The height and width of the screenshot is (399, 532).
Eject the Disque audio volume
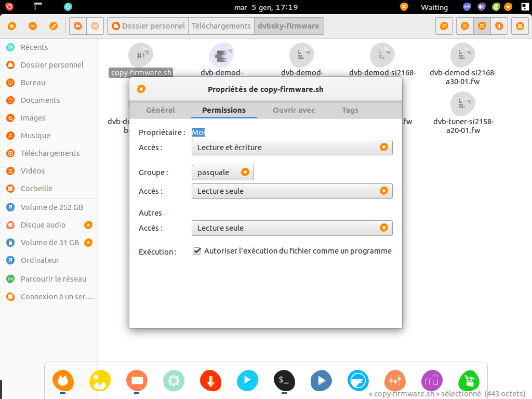point(88,225)
